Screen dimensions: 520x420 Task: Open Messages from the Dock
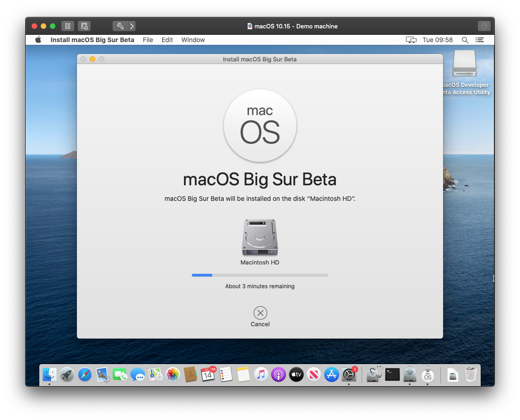pyautogui.click(x=138, y=375)
